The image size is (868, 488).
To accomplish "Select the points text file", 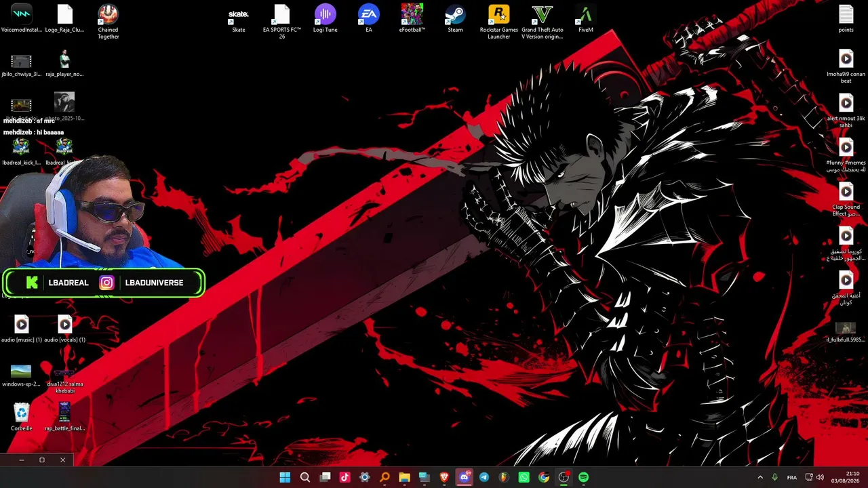I will tap(846, 19).
